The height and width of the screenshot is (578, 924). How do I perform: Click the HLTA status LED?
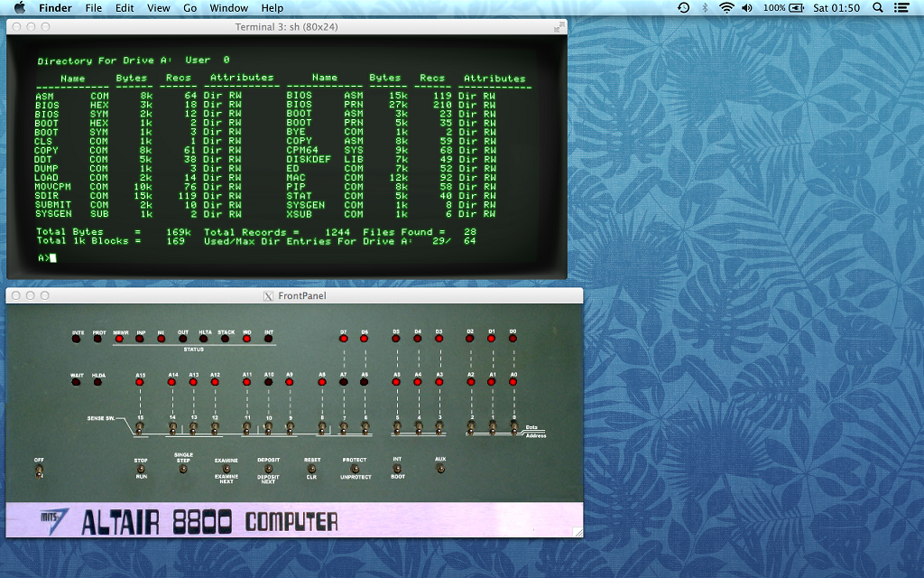point(204,340)
